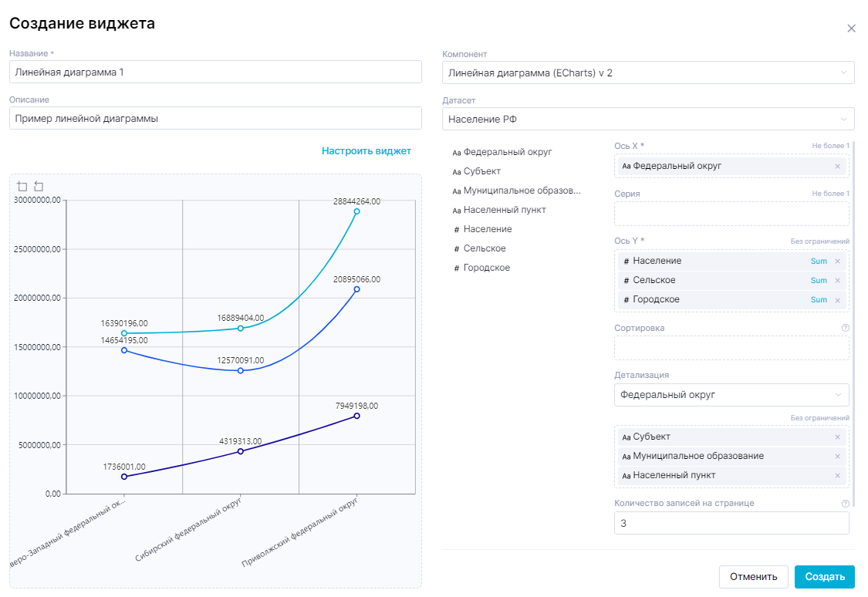868x597 pixels.
Task: Click the Отменить button
Action: 753,576
